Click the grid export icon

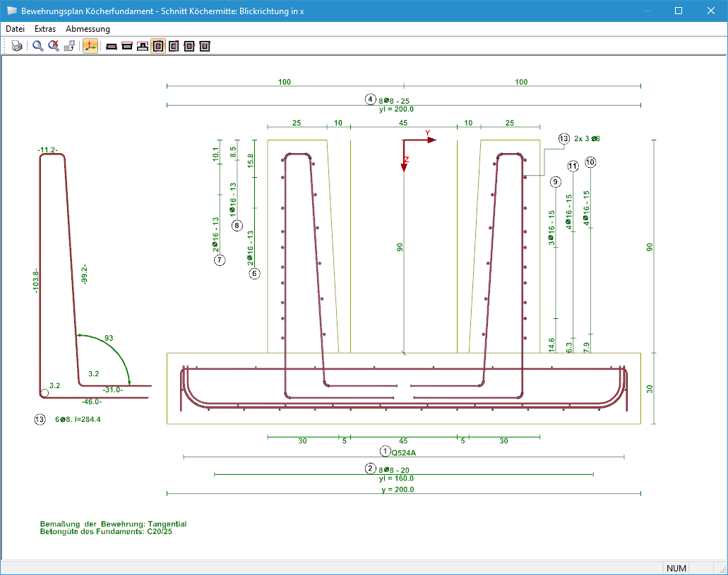click(69, 46)
